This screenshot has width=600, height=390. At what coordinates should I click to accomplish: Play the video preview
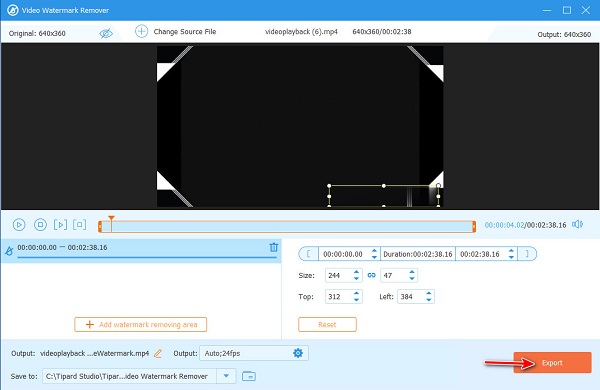(19, 225)
